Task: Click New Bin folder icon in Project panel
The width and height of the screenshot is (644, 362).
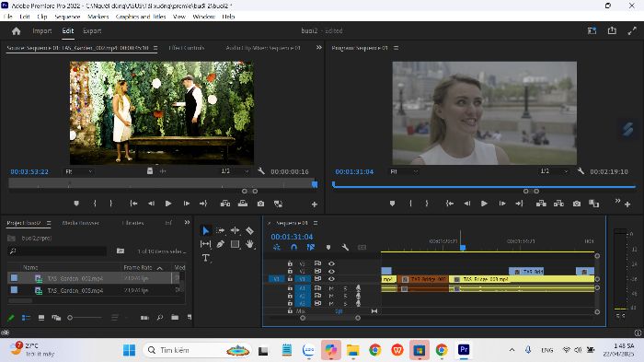Action: point(175,317)
